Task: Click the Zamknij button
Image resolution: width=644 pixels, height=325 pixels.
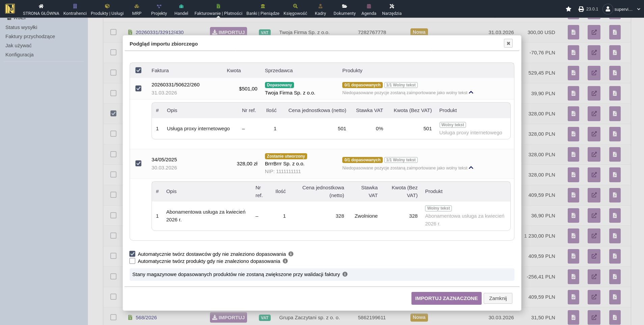Action: [498, 298]
